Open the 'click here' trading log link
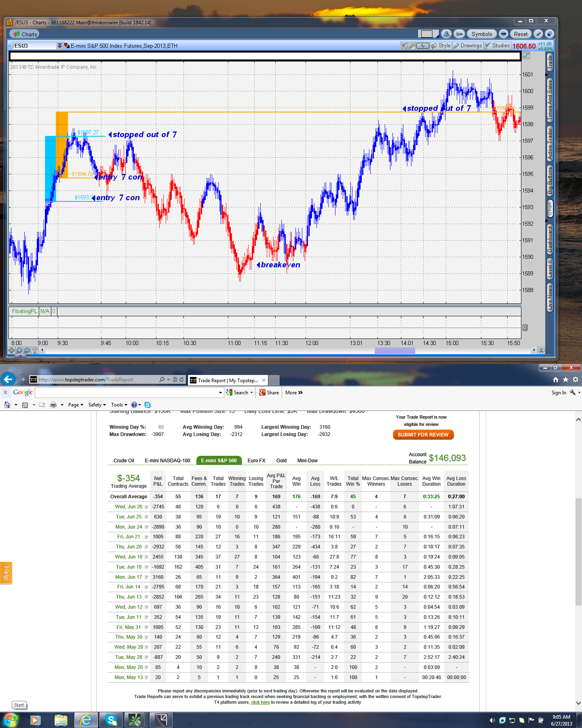Image resolution: width=582 pixels, height=728 pixels. coord(260,702)
